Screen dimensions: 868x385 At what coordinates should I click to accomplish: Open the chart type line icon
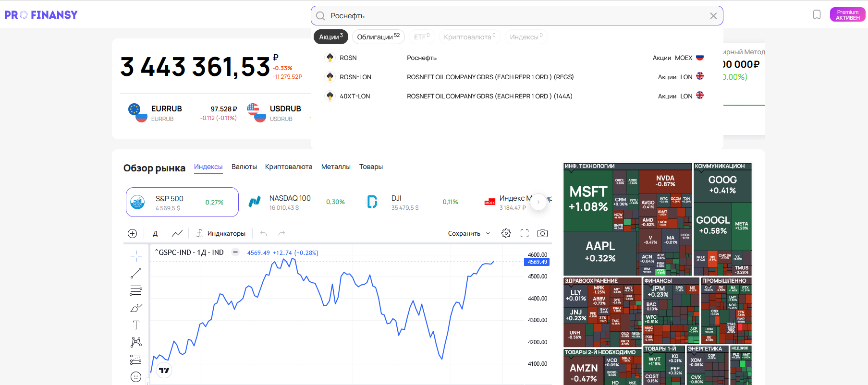pos(177,233)
